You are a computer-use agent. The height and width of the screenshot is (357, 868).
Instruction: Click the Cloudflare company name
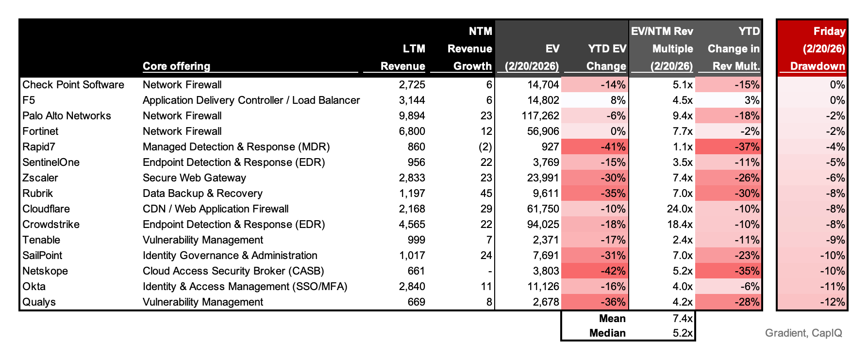coord(46,209)
